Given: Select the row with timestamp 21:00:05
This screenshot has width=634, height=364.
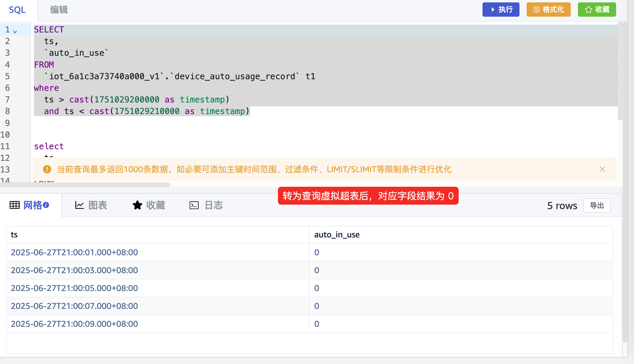Looking at the screenshot, I should 75,288.
